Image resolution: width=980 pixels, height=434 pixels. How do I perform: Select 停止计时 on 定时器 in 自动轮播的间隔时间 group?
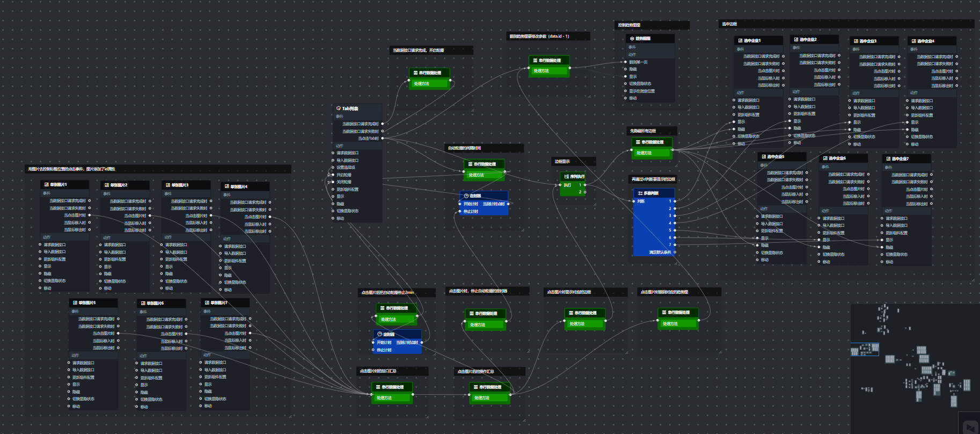coord(471,211)
